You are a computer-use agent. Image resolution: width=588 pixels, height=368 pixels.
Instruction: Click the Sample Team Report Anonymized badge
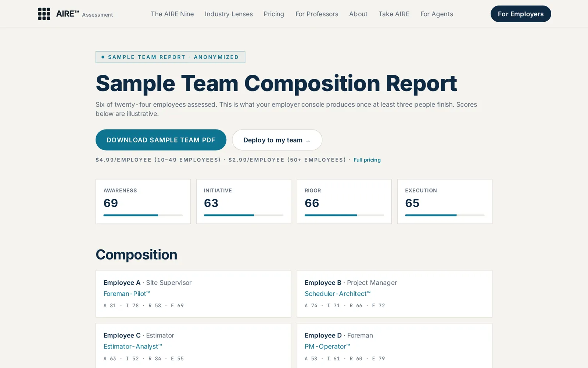pyautogui.click(x=170, y=57)
